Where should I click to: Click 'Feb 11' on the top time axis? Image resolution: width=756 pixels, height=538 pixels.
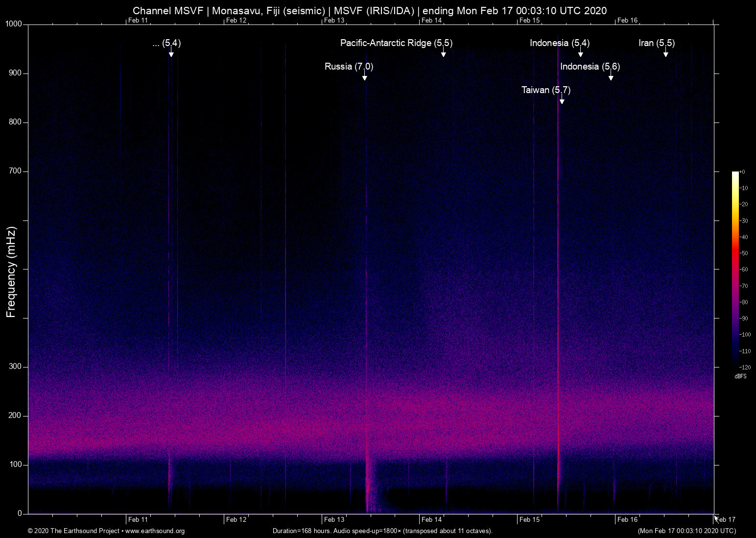click(x=138, y=21)
